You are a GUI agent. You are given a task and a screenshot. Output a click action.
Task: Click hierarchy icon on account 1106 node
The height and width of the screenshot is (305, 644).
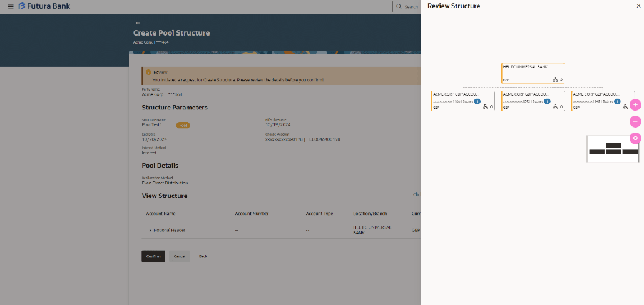coord(485,107)
